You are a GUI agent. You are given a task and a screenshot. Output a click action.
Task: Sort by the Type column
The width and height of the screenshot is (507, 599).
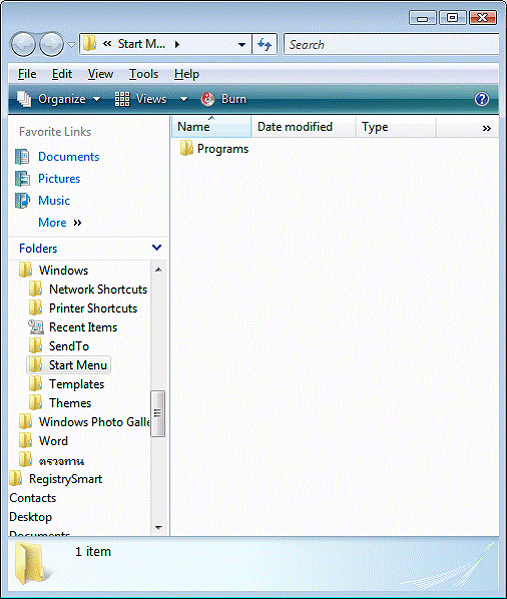[396, 127]
